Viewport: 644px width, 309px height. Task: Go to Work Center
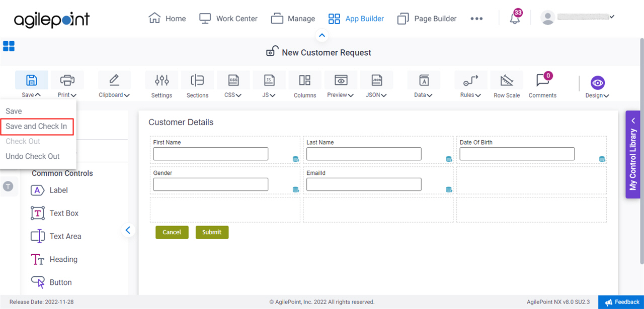click(228, 19)
